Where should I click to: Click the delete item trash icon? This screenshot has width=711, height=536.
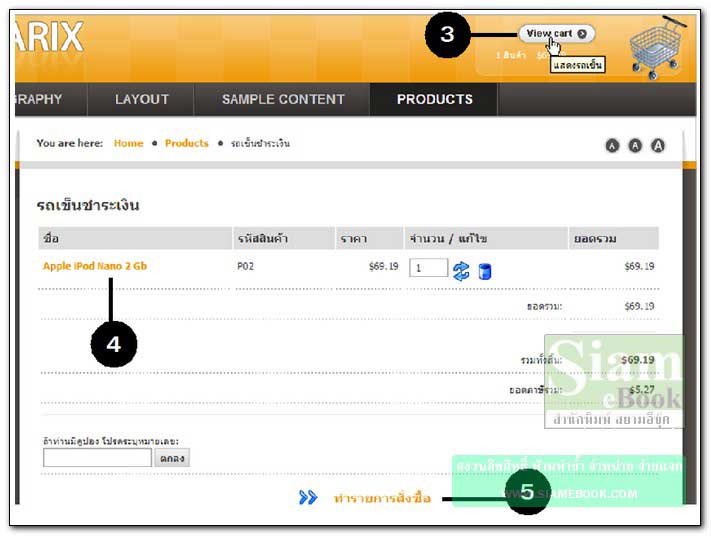(485, 272)
